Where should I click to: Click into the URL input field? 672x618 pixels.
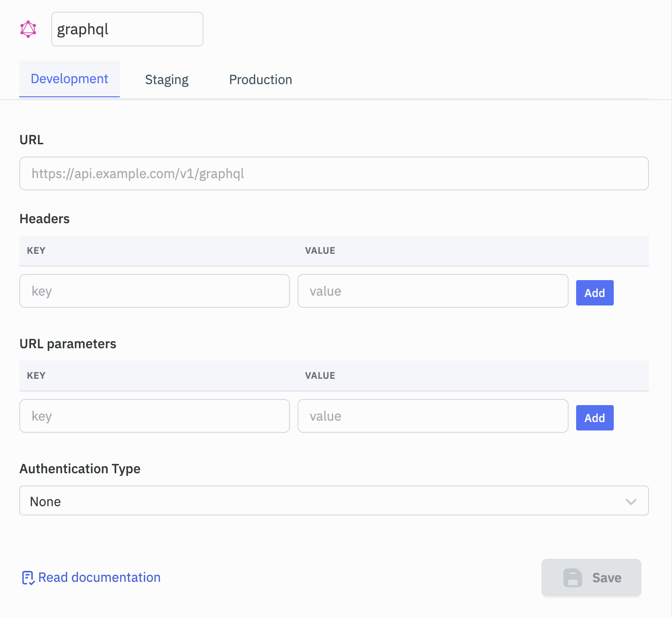[x=334, y=173]
